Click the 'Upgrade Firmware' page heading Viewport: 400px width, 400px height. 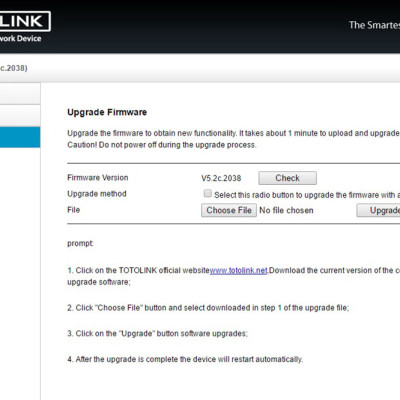pos(107,112)
